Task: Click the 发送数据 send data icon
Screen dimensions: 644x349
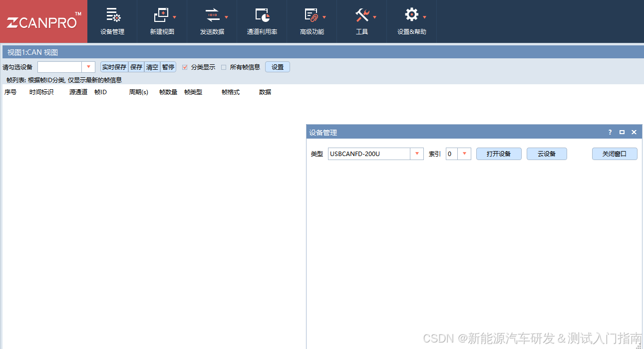Action: 212,15
